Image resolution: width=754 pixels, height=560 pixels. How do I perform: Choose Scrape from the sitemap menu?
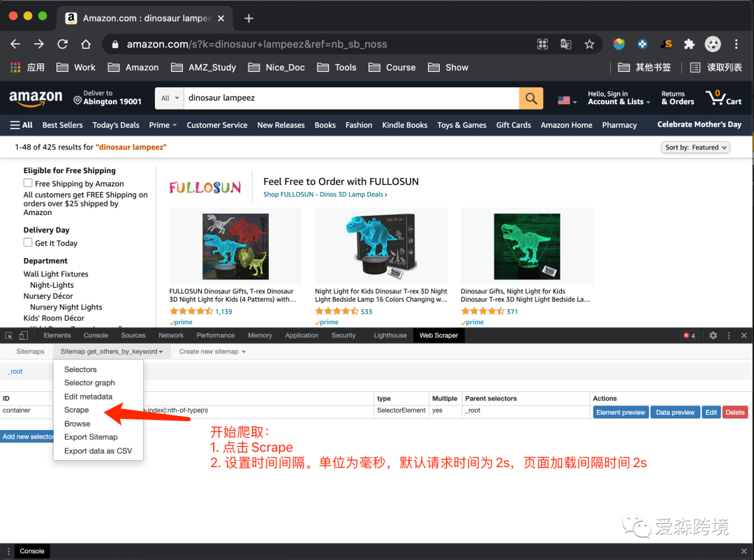(77, 410)
